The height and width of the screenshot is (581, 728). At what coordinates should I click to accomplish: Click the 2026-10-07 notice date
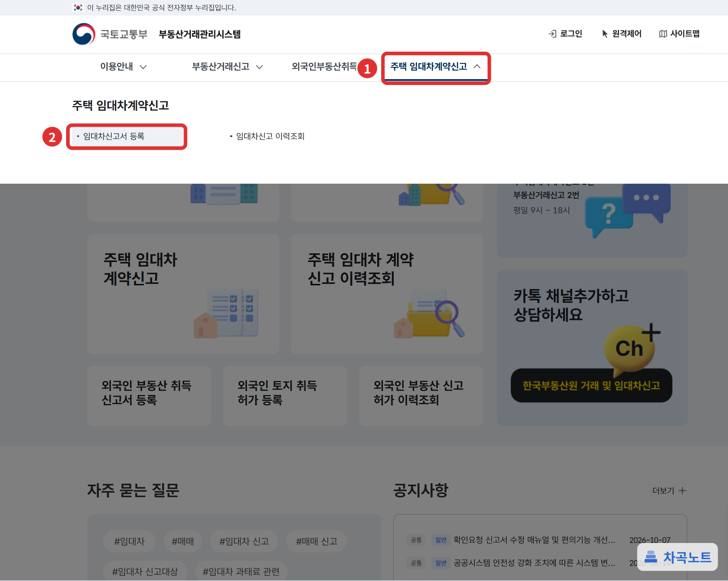click(x=650, y=540)
